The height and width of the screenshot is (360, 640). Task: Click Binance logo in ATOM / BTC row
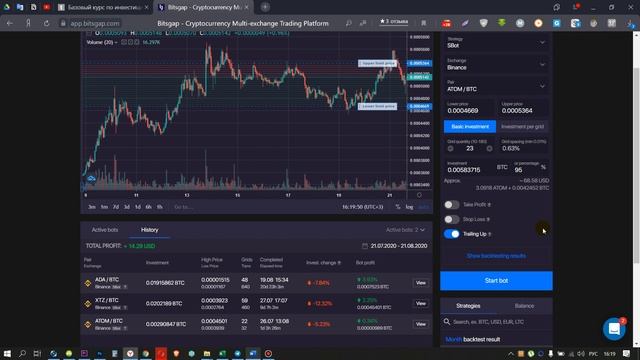coord(88,324)
